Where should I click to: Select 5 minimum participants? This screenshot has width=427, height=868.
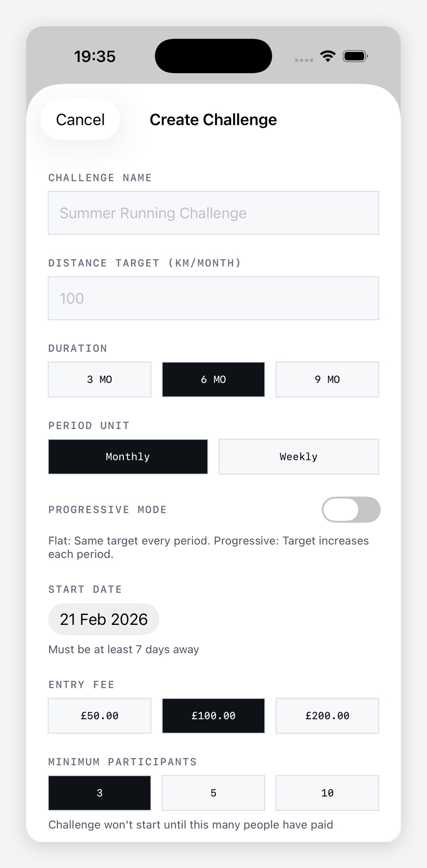pos(213,793)
